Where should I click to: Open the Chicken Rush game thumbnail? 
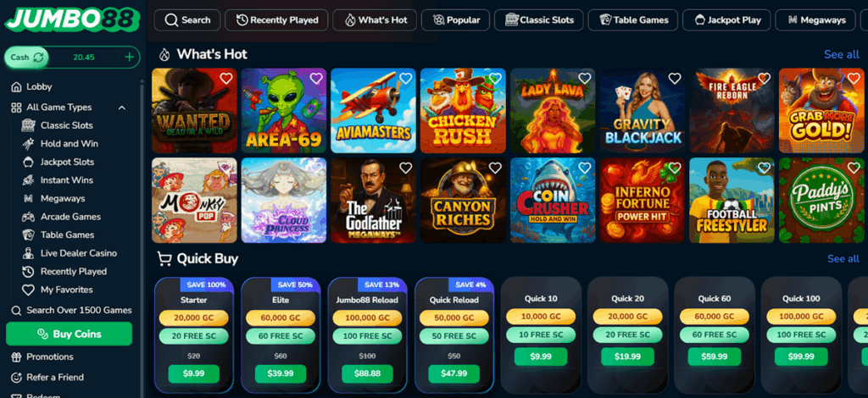click(x=463, y=111)
